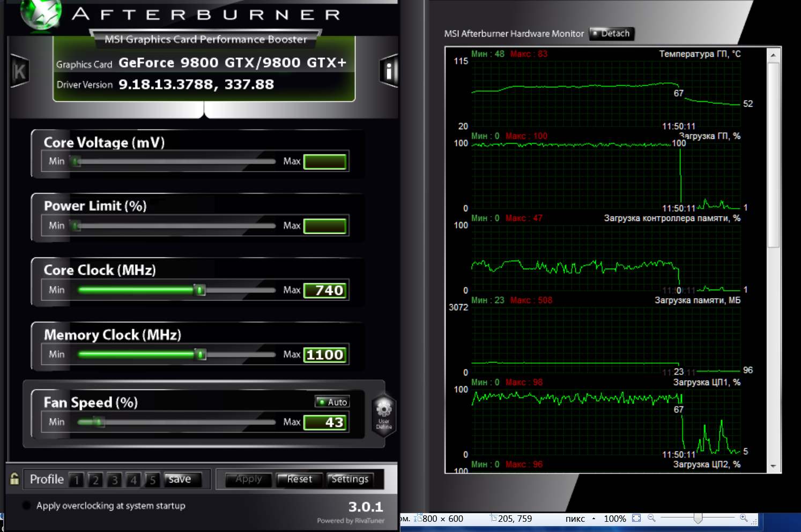Click the Memory Clock 1100 value field
Viewport: 801px width, 532px height.
click(325, 354)
